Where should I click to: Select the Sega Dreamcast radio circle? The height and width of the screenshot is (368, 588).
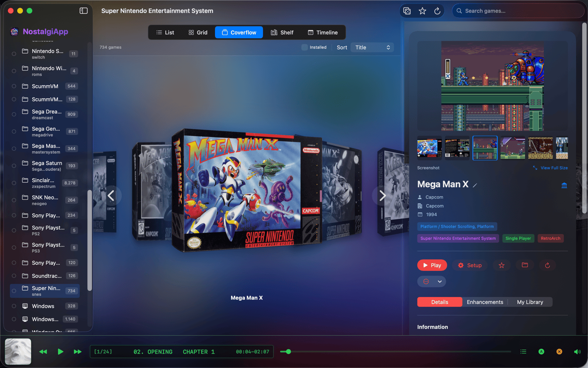(x=14, y=114)
